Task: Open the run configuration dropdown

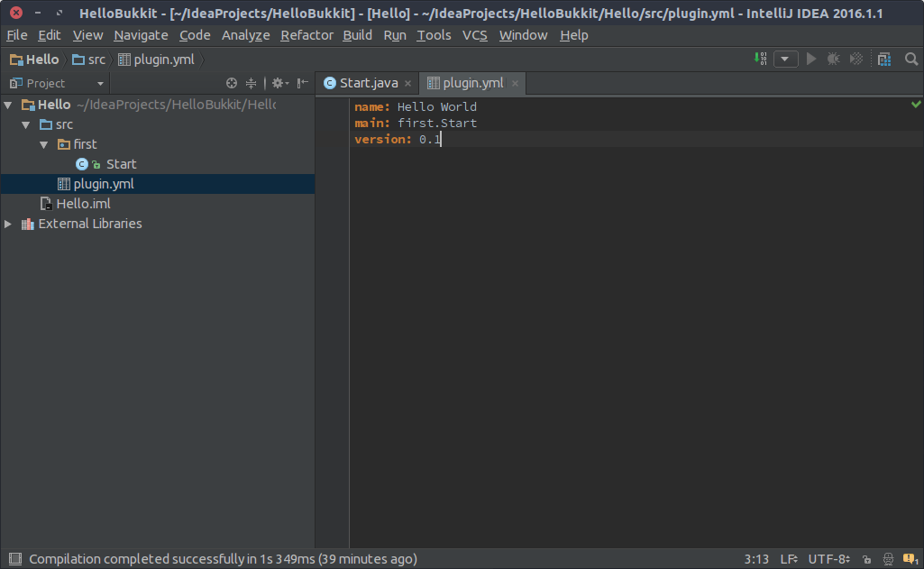Action: 786,59
